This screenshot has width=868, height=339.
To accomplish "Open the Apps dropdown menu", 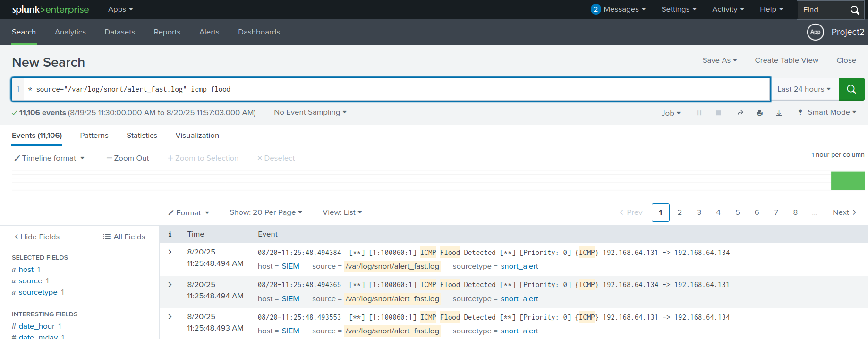I will click(120, 9).
